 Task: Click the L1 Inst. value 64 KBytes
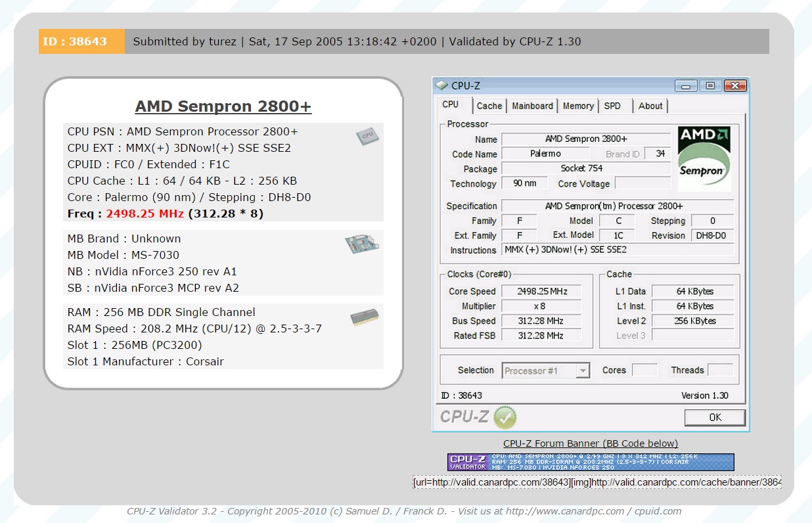692,306
